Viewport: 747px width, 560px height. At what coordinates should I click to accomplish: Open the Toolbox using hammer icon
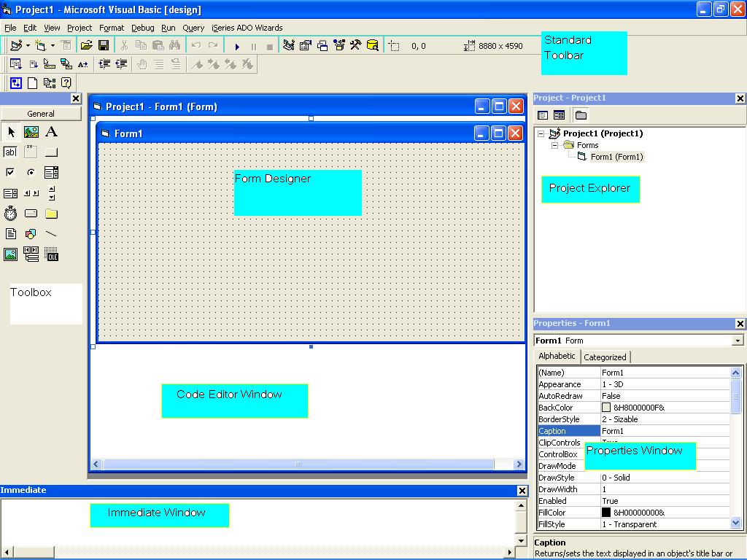pos(356,46)
